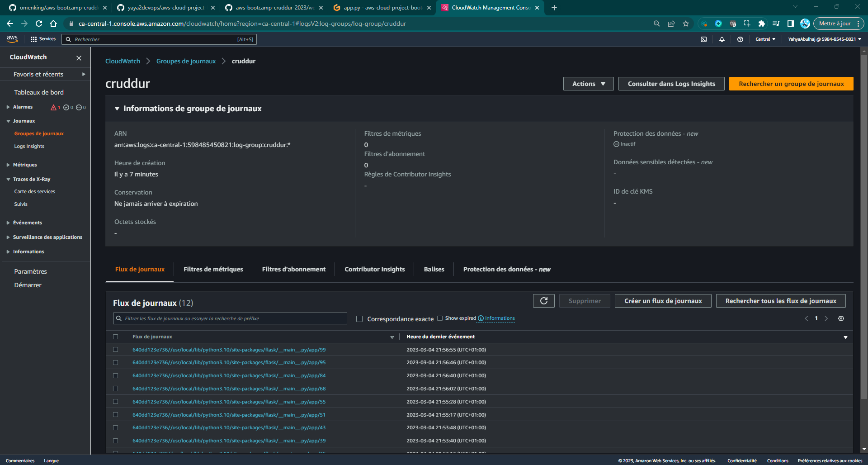Switch to Filtres de métriques tab
868x465 pixels.
coord(213,269)
